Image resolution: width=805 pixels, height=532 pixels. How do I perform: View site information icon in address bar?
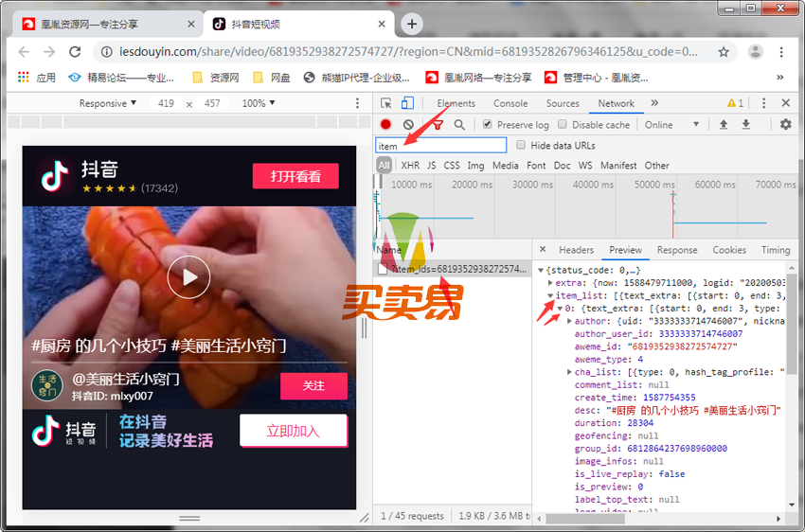[106, 52]
